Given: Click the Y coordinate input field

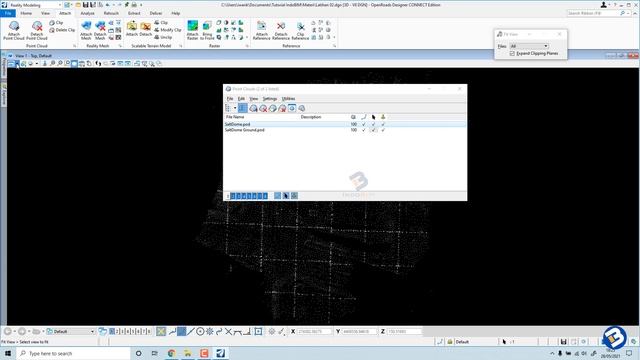Looking at the screenshot, I should [359, 331].
